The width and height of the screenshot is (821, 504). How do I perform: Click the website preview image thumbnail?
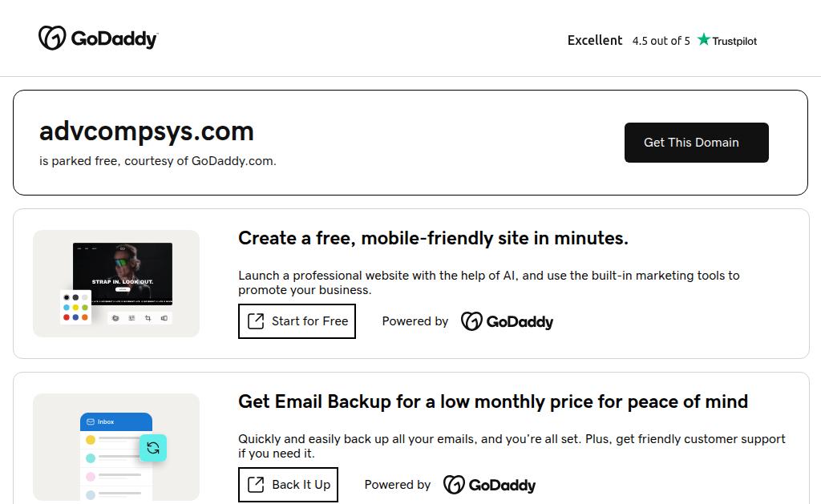coord(123,273)
